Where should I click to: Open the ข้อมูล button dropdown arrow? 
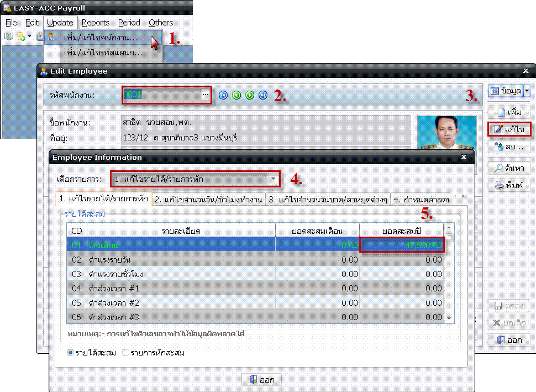527,91
